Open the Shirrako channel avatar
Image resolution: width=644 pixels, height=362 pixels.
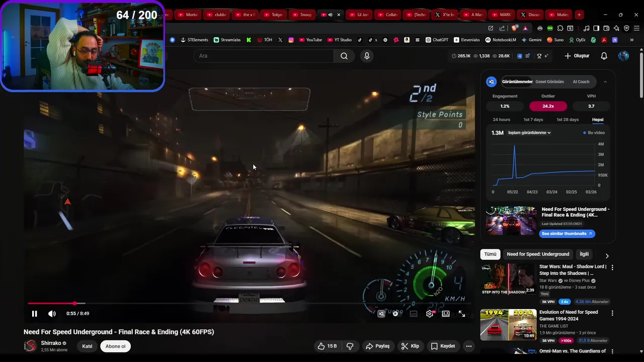tap(31, 346)
